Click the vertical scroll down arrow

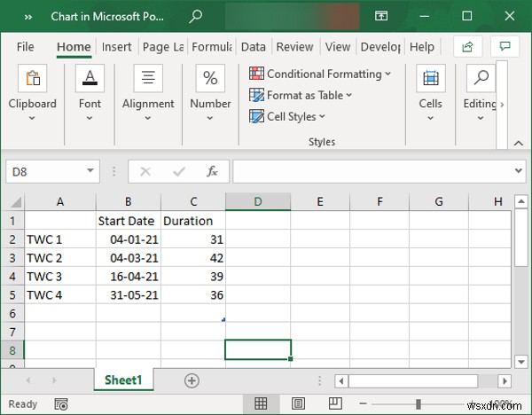(521, 361)
